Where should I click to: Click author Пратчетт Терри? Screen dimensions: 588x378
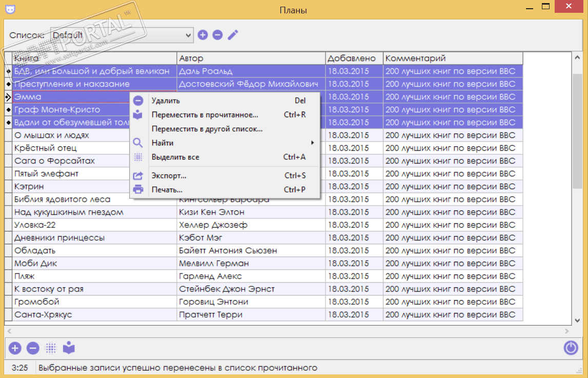(x=251, y=314)
